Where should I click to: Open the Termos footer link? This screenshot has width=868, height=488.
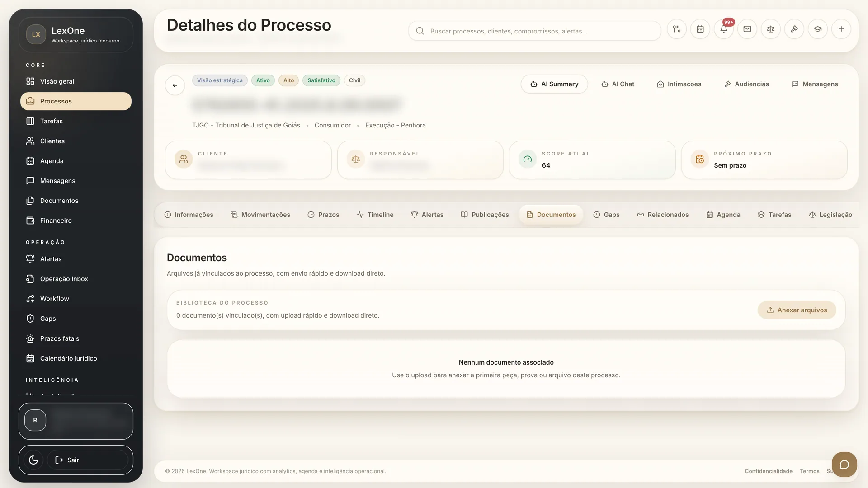click(x=809, y=471)
